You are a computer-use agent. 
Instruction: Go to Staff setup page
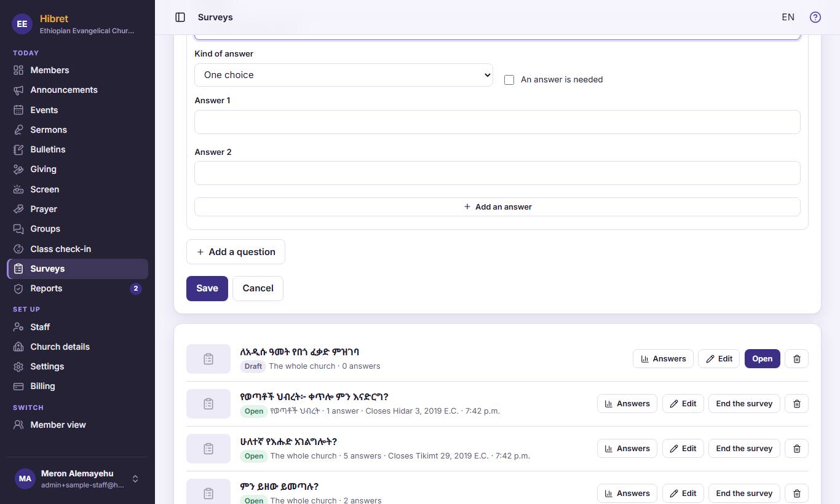click(77, 327)
